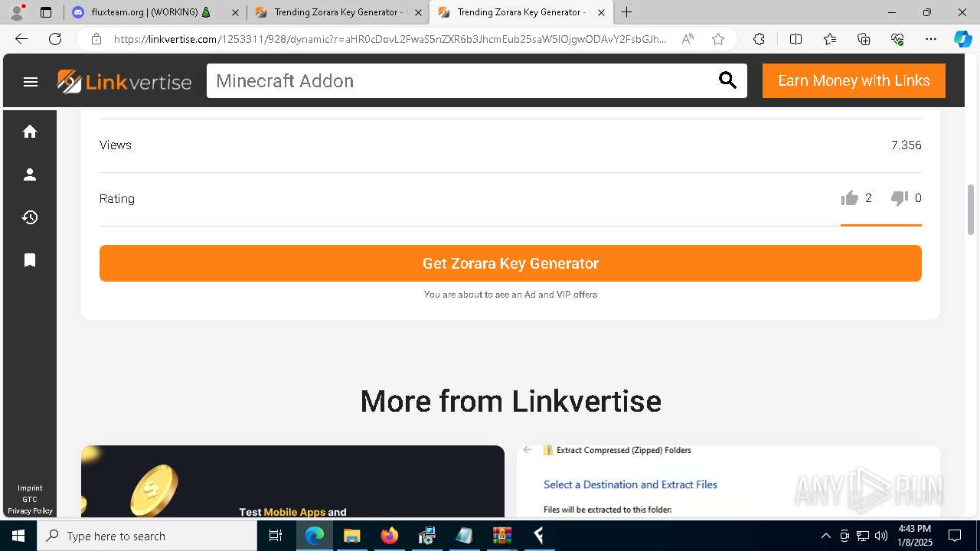View site information lock icon
The width and height of the screenshot is (980, 551).
pos(96,39)
